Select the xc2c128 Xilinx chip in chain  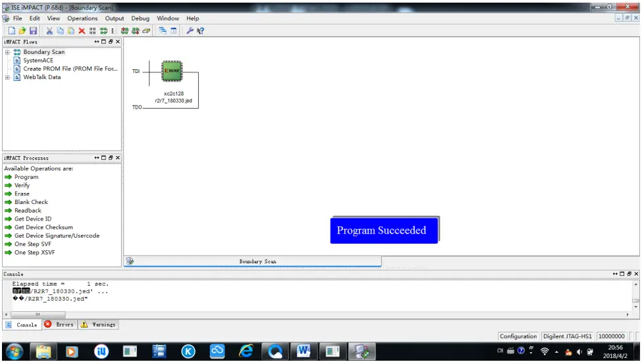point(172,71)
